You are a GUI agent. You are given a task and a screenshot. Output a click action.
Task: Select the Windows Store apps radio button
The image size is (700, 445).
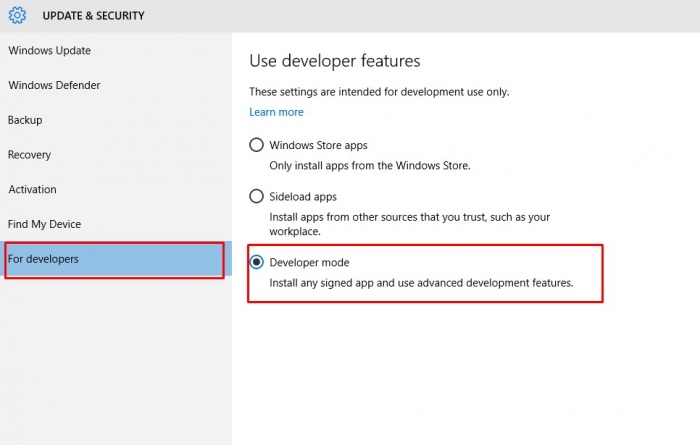pyautogui.click(x=257, y=145)
